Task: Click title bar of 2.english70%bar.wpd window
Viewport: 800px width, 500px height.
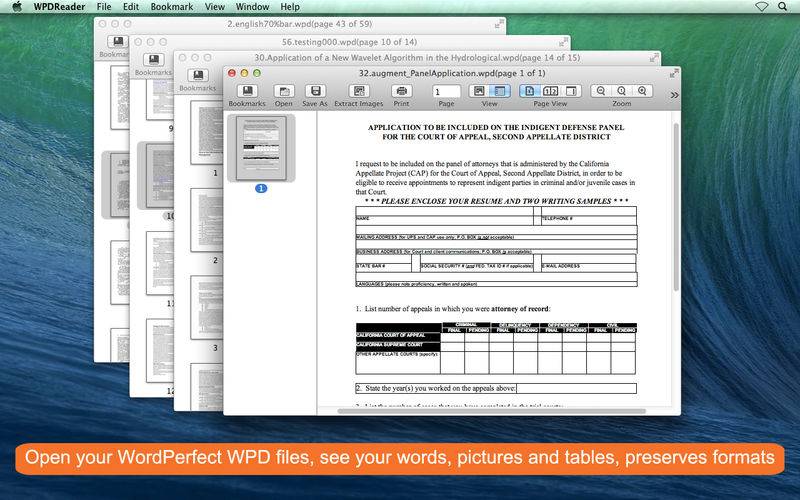Action: (x=299, y=24)
